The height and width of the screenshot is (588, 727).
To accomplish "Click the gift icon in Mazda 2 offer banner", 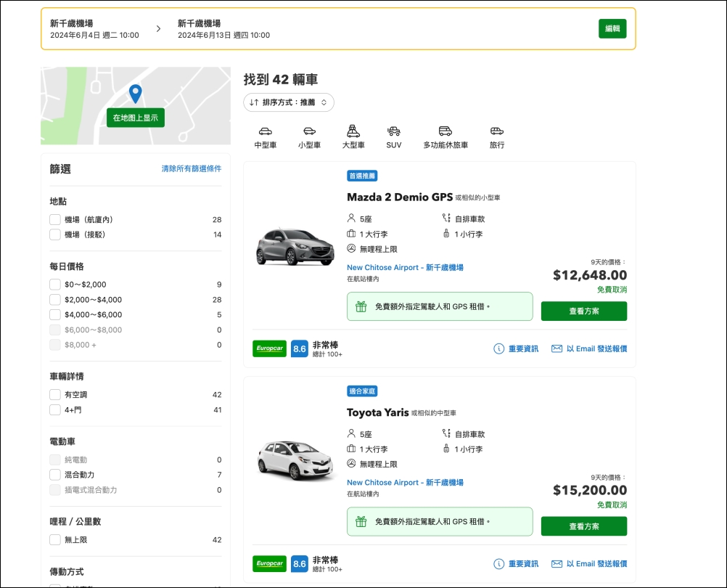I will click(361, 306).
